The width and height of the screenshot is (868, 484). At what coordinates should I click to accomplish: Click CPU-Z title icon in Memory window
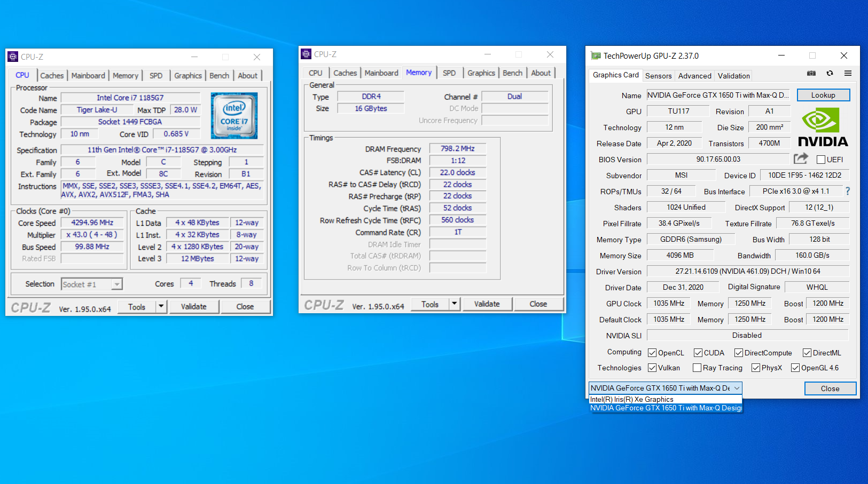coord(306,54)
